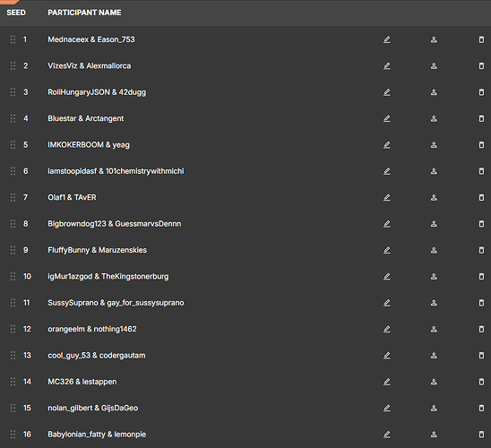Click the drag handle for seed 6
491x448 pixels.
tap(13, 171)
